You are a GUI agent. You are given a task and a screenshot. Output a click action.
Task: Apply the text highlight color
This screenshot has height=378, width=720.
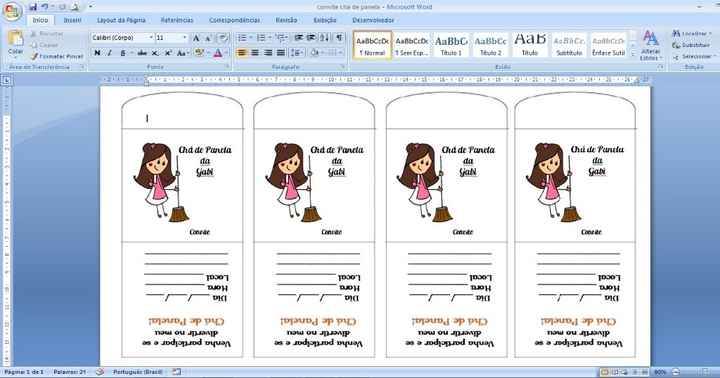(199, 53)
